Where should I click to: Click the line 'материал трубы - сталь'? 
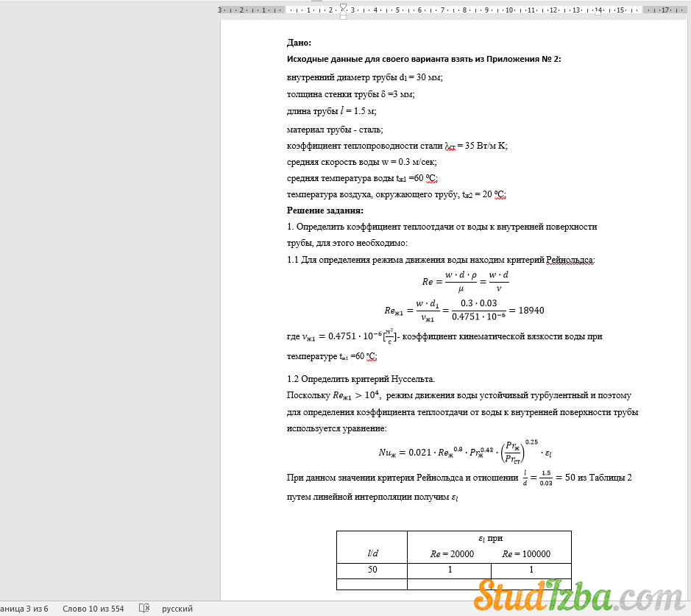pyautogui.click(x=335, y=130)
